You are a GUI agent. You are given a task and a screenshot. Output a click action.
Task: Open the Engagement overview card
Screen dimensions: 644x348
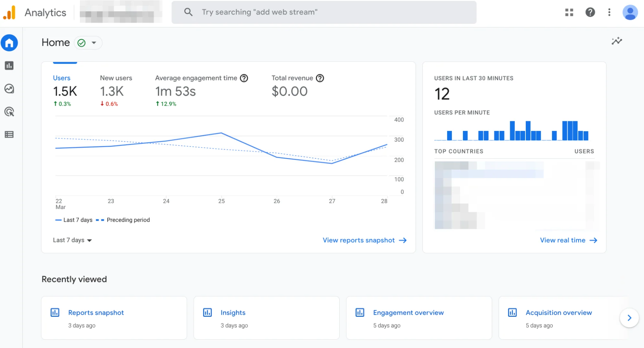[408, 312]
